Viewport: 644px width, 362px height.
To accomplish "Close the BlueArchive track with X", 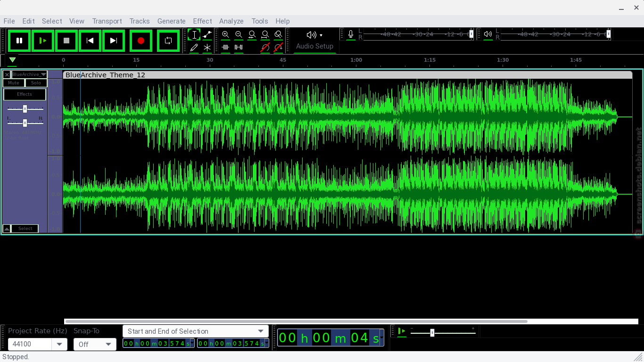I will pyautogui.click(x=7, y=74).
